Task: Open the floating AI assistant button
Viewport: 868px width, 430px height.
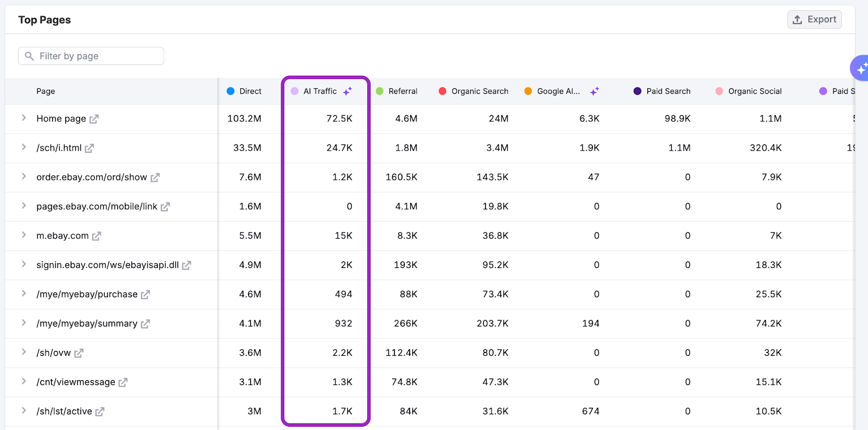Action: click(860, 68)
